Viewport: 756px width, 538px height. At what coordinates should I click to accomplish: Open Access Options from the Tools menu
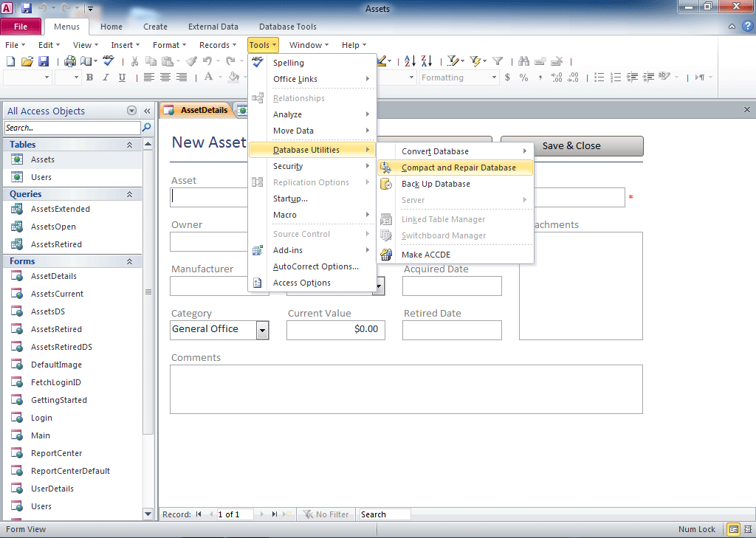pos(312,283)
